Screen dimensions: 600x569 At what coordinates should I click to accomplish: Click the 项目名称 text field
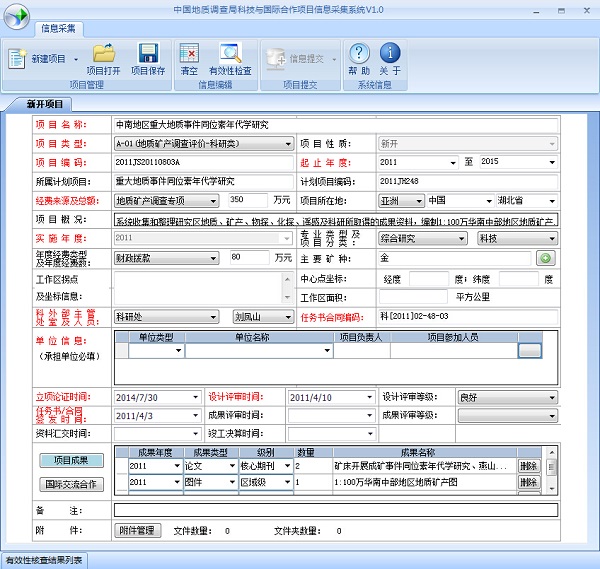tap(336, 125)
